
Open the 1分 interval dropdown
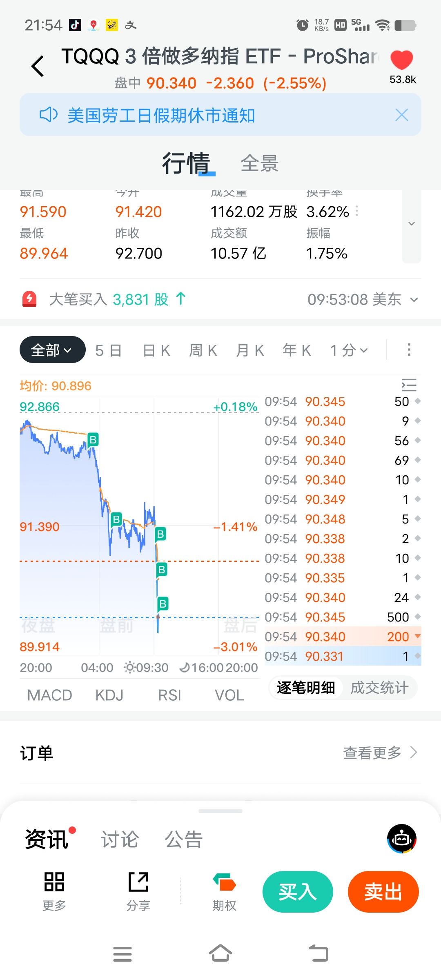349,350
